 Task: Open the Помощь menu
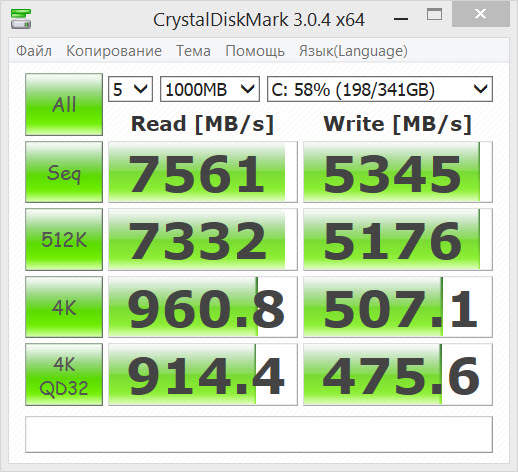pyautogui.click(x=255, y=51)
